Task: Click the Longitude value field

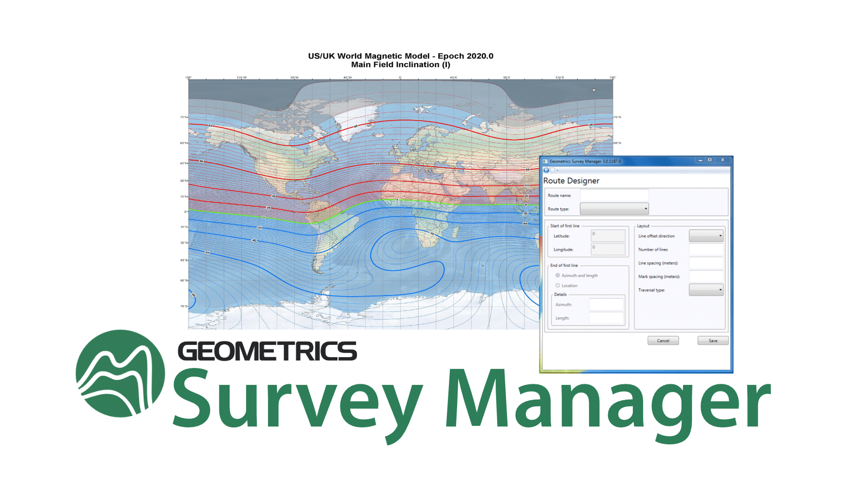Action: tap(608, 249)
